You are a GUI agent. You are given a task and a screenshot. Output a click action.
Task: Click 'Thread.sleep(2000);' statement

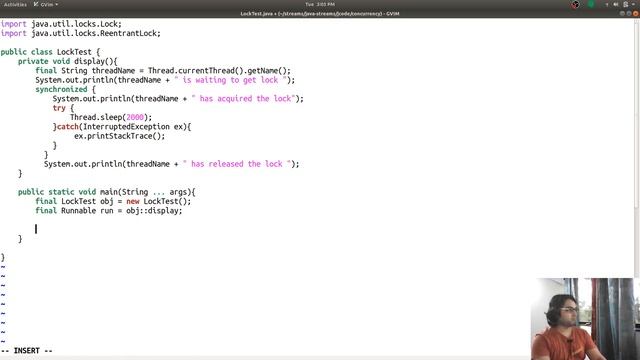[x=111, y=117]
